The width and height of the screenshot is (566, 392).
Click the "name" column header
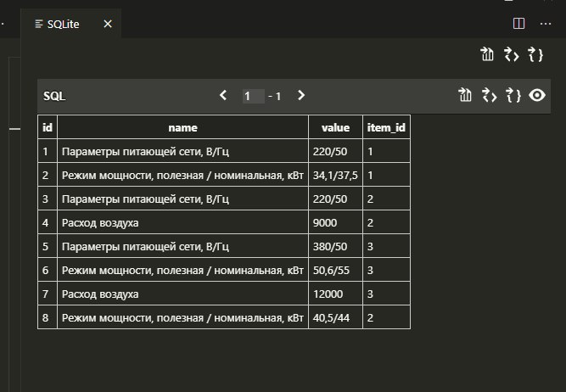click(182, 127)
